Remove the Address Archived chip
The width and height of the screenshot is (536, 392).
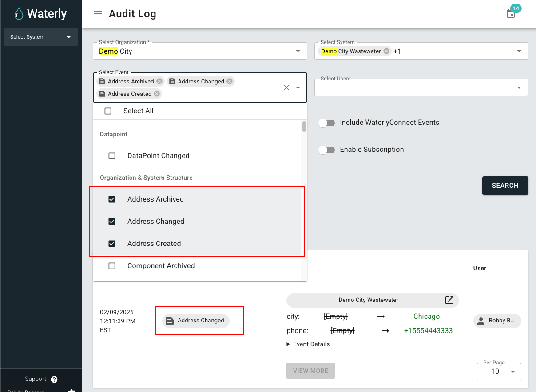(x=159, y=81)
